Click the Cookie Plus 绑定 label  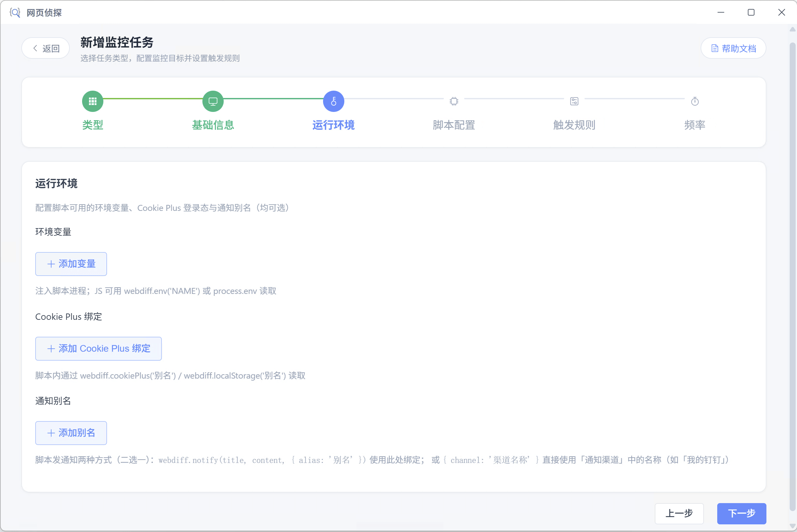click(x=68, y=316)
